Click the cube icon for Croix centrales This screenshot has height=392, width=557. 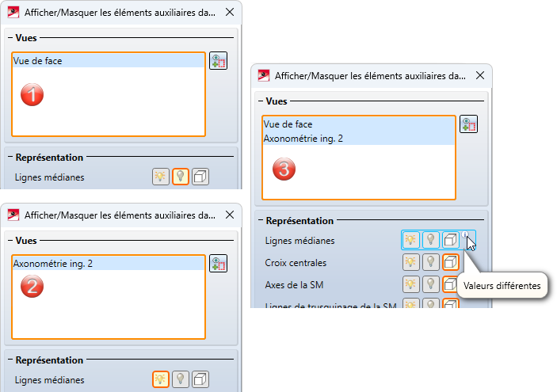451,262
